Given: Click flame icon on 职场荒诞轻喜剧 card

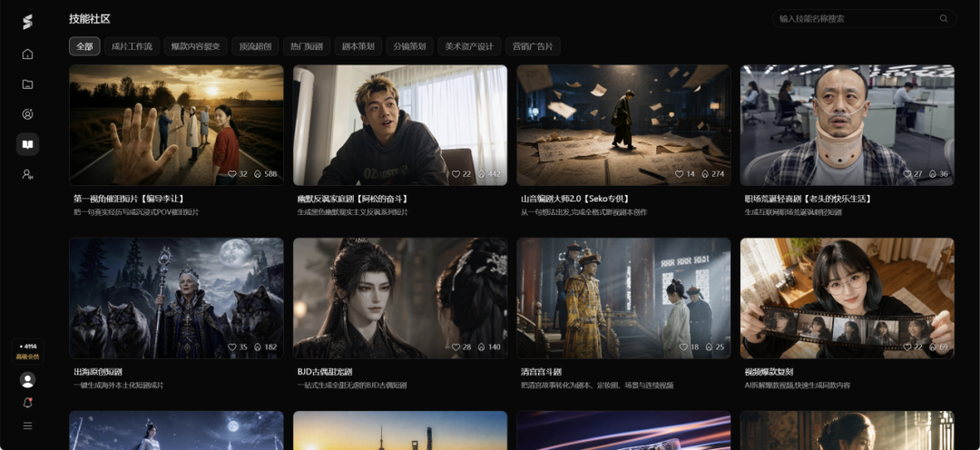Looking at the screenshot, I should pos(933,174).
